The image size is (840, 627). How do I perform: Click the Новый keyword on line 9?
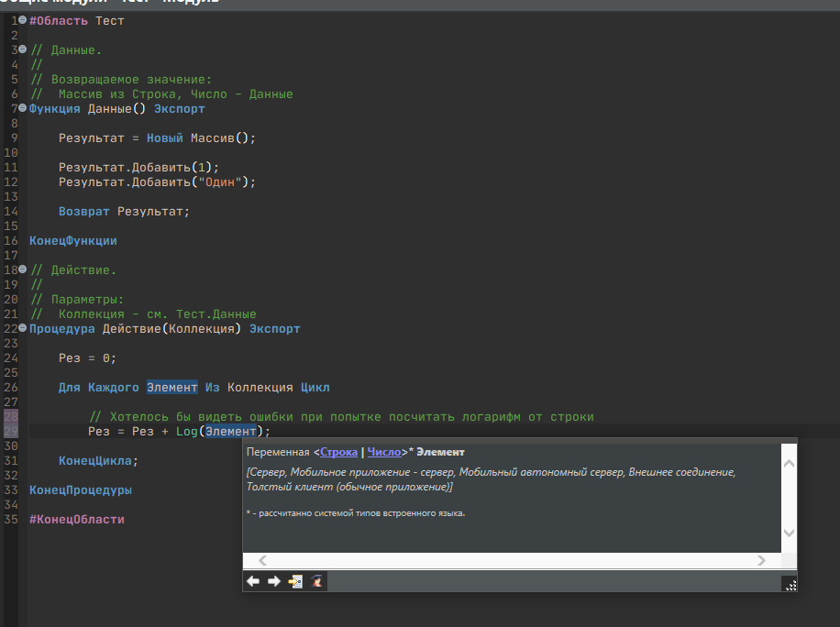(165, 138)
